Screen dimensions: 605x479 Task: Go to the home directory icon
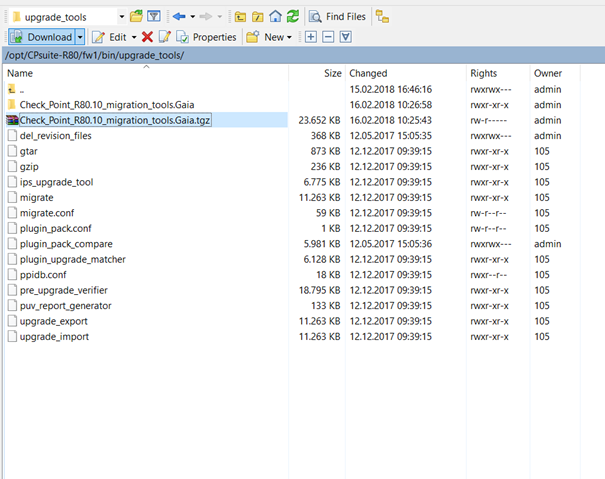pos(275,17)
